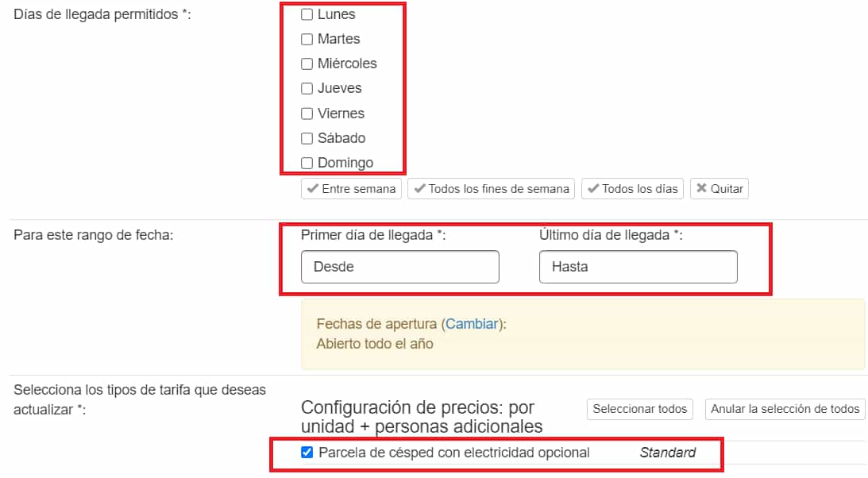Enable the Domingo checkbox
Viewport: 868px width, 478px height.
(307, 163)
